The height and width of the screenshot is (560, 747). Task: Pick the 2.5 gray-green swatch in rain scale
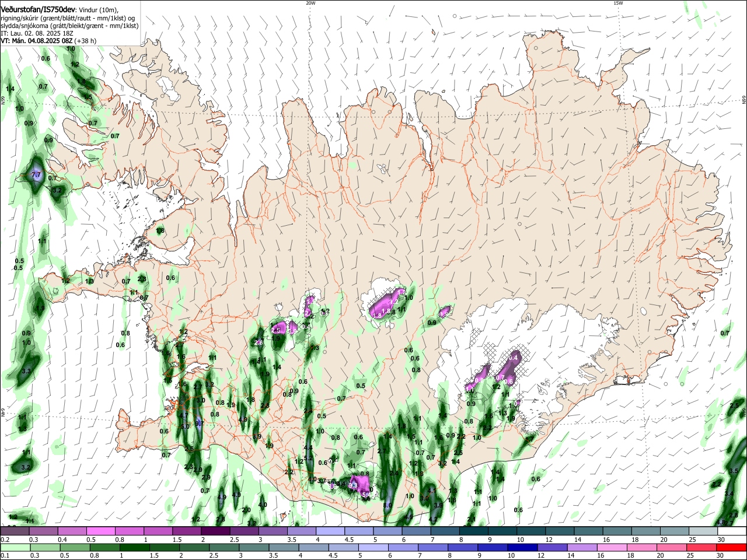click(x=224, y=547)
